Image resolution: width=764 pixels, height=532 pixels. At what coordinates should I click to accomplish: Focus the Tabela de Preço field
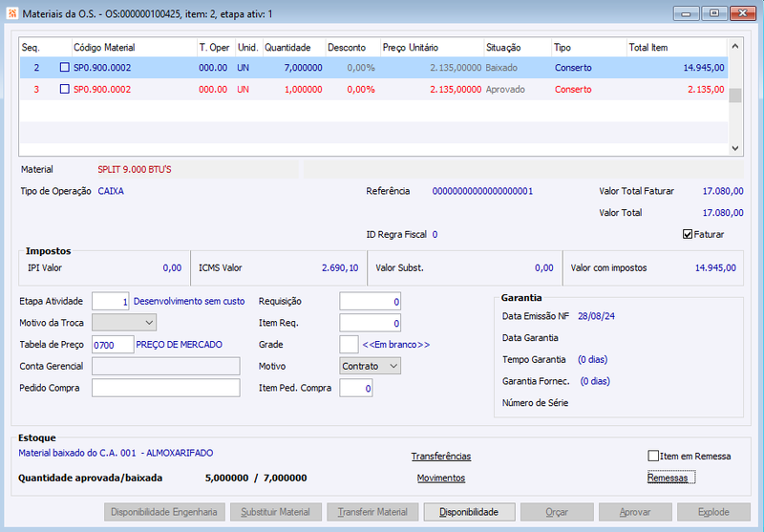point(113,345)
